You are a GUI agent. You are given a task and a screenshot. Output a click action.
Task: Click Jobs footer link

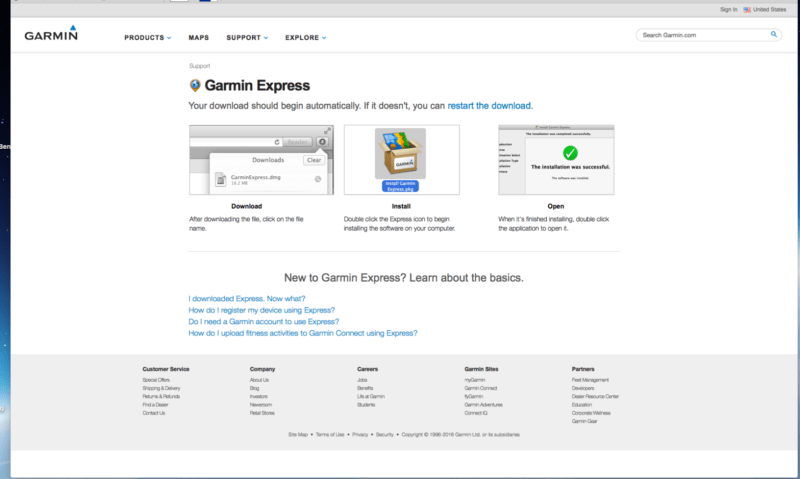(x=362, y=380)
